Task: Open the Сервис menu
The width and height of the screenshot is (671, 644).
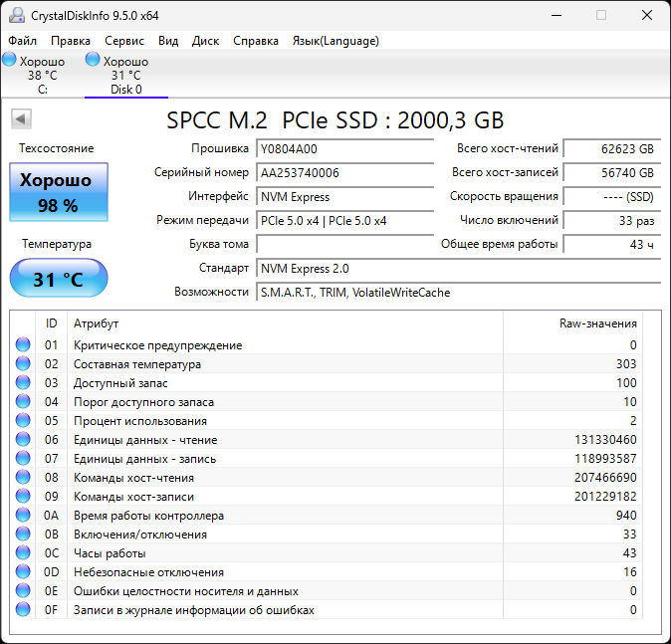Action: coord(123,41)
